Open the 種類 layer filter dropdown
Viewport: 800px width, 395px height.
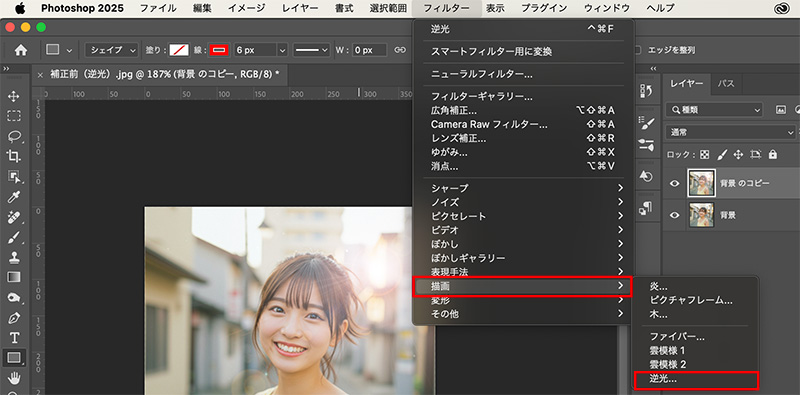click(714, 110)
